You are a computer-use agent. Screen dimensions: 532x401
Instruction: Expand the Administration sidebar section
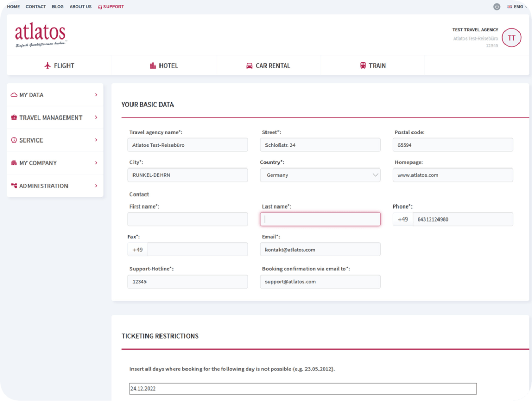pos(55,186)
